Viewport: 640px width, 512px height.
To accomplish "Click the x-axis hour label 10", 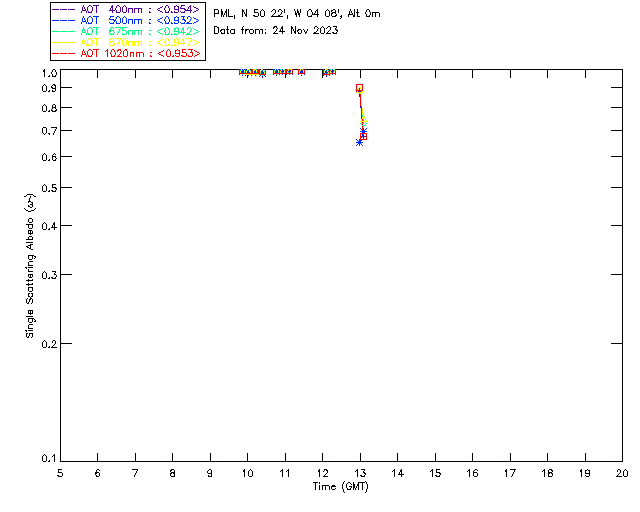I will coord(247,474).
